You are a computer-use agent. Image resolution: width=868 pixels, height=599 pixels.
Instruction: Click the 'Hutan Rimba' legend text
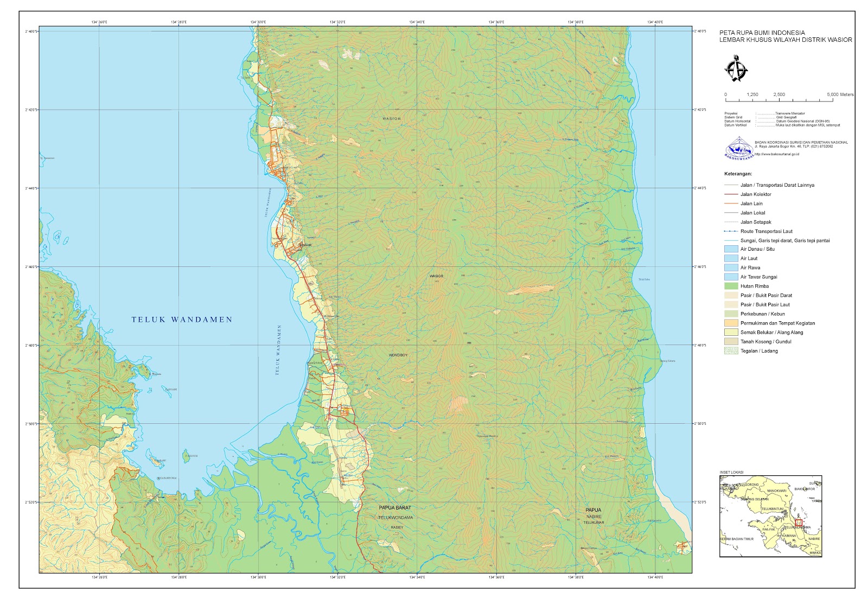[x=755, y=286]
